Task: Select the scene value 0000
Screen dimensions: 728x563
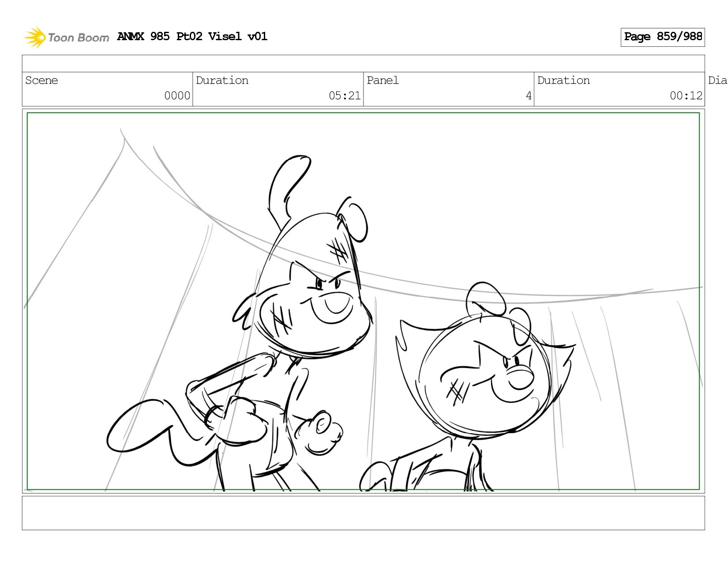Action: tap(177, 96)
